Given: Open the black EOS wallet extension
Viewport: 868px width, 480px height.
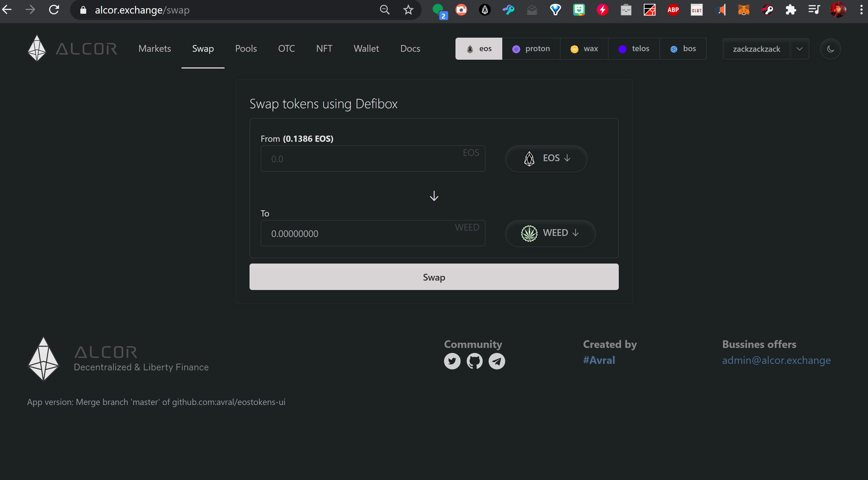Looking at the screenshot, I should [485, 10].
